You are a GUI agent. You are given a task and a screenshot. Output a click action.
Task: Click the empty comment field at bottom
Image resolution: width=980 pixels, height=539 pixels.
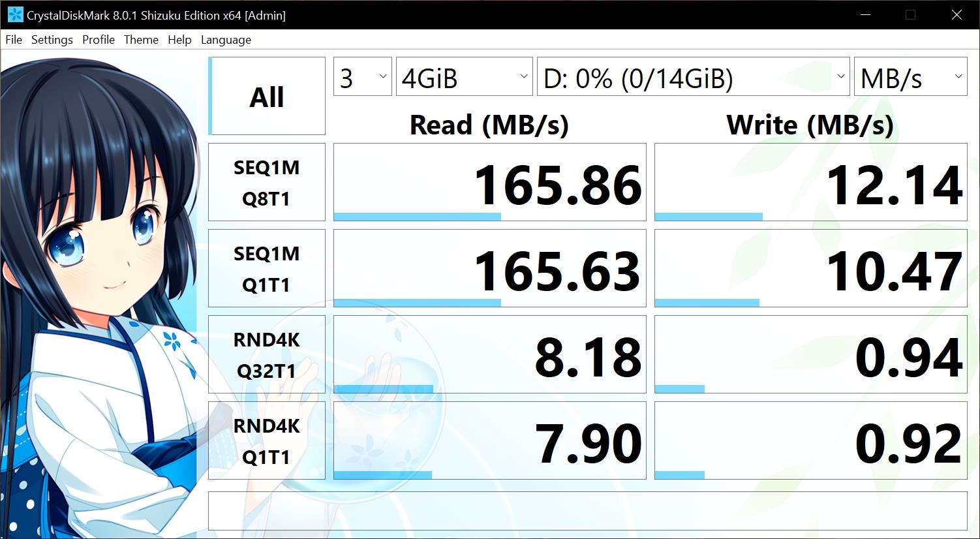point(588,511)
